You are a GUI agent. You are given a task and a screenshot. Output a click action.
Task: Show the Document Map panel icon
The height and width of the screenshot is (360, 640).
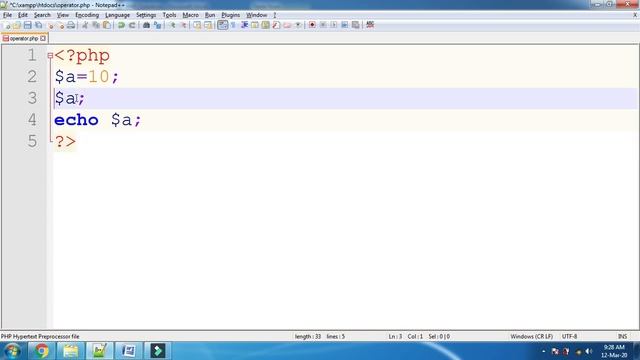pyautogui.click(x=265, y=25)
